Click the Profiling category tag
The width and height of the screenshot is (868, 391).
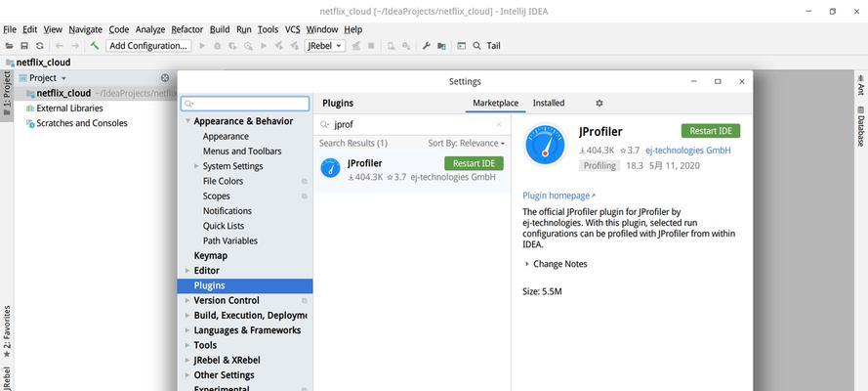599,165
